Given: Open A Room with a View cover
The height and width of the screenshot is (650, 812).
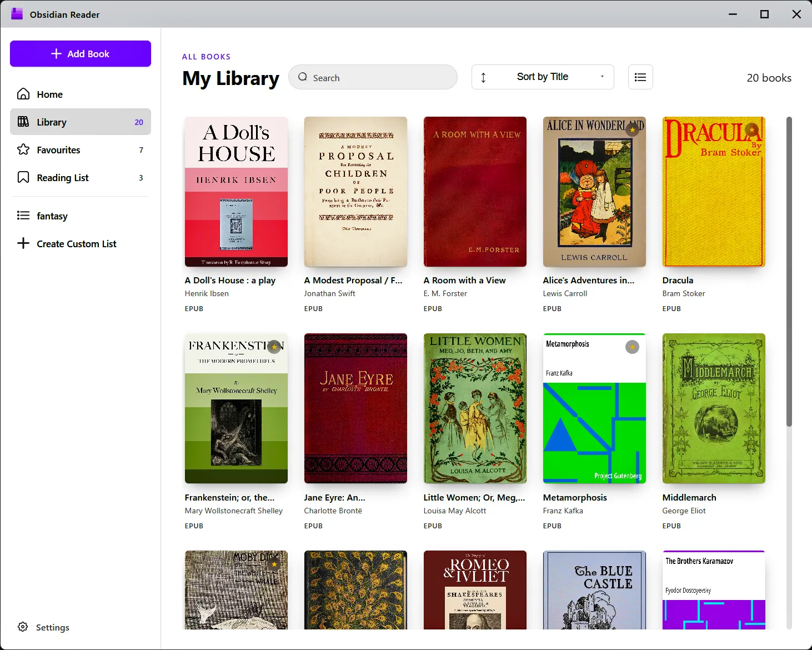Looking at the screenshot, I should pyautogui.click(x=475, y=192).
